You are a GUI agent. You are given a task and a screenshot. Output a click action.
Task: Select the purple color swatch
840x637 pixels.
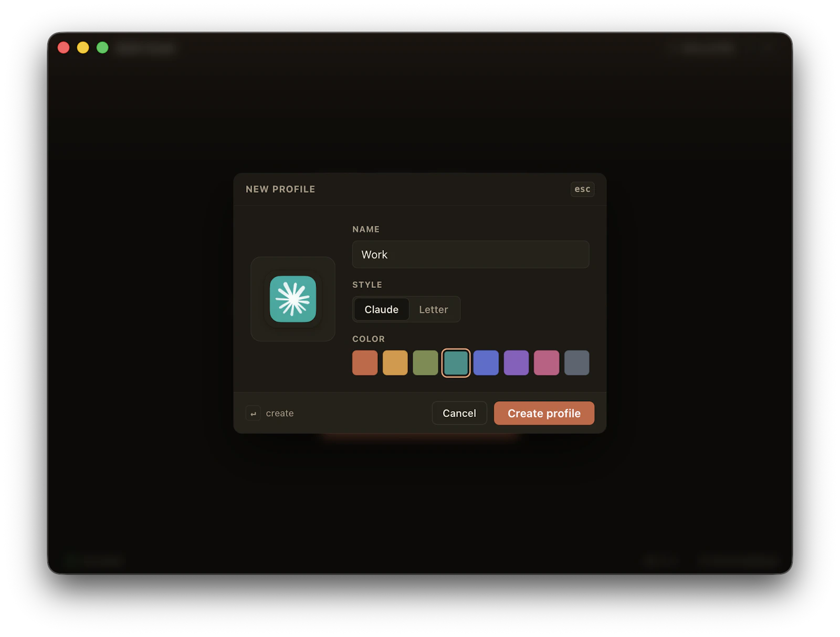coord(516,363)
